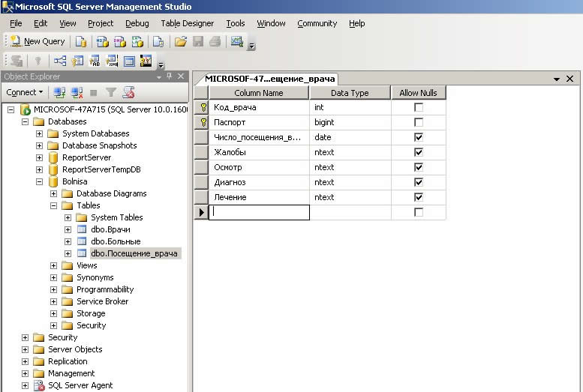
Task: Select the row header of Жалобы
Action: pos(201,152)
